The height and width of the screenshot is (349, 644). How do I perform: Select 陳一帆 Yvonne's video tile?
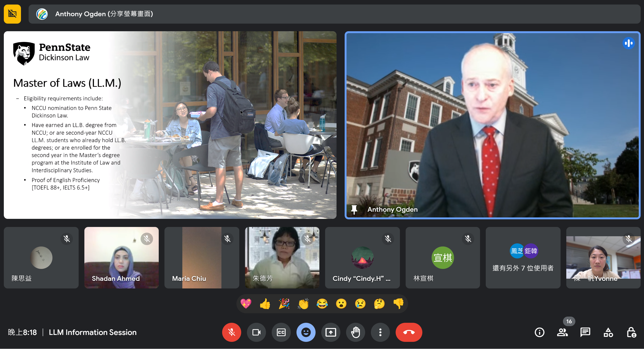(x=603, y=258)
